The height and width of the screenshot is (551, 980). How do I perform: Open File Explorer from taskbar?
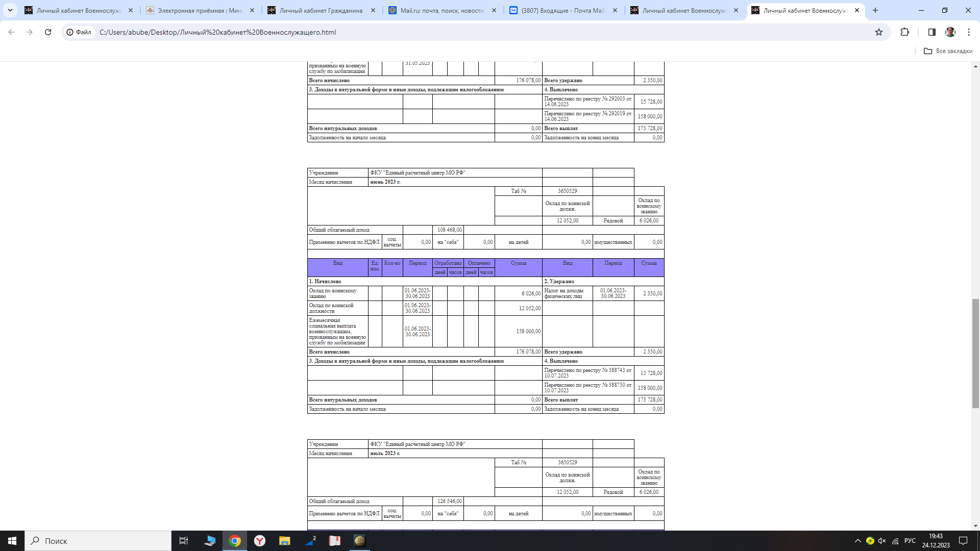pos(284,541)
